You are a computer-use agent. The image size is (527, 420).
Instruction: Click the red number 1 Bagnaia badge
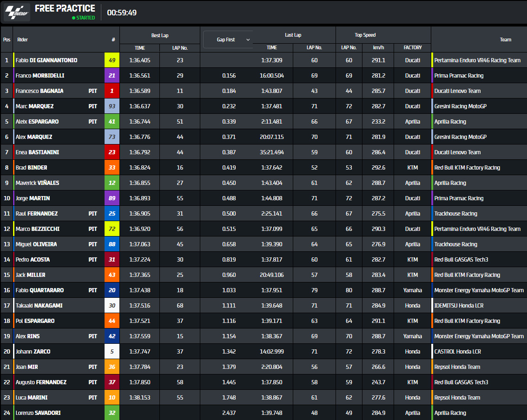coord(112,91)
